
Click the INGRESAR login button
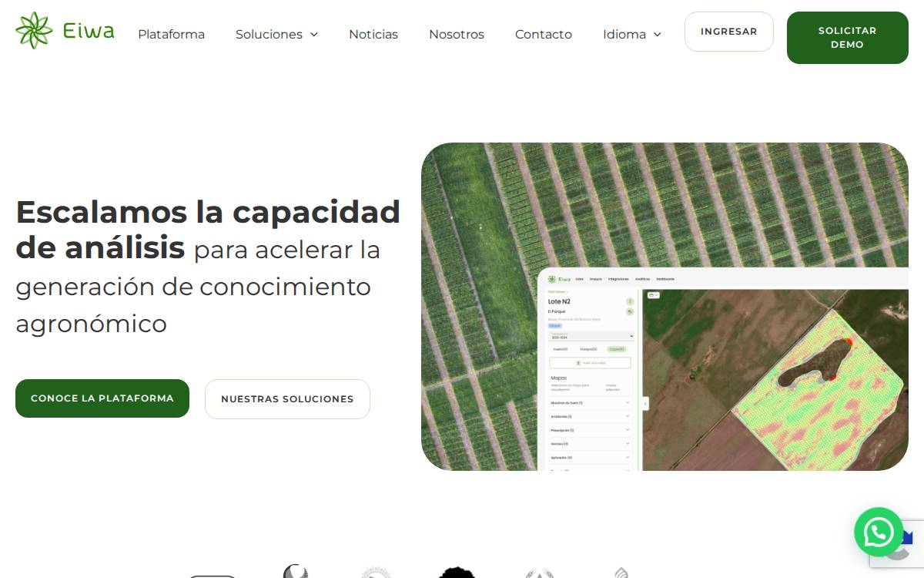click(x=729, y=32)
